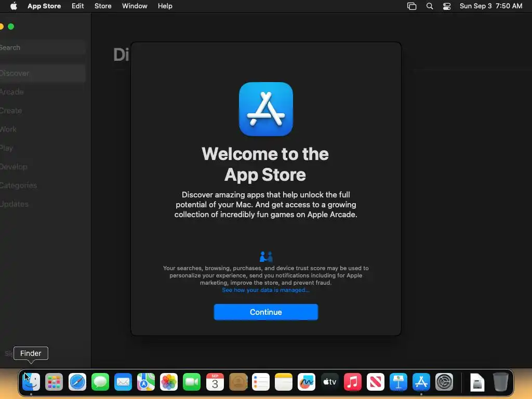Launch Keynote from the Dock
532x399 pixels.
[398, 382]
